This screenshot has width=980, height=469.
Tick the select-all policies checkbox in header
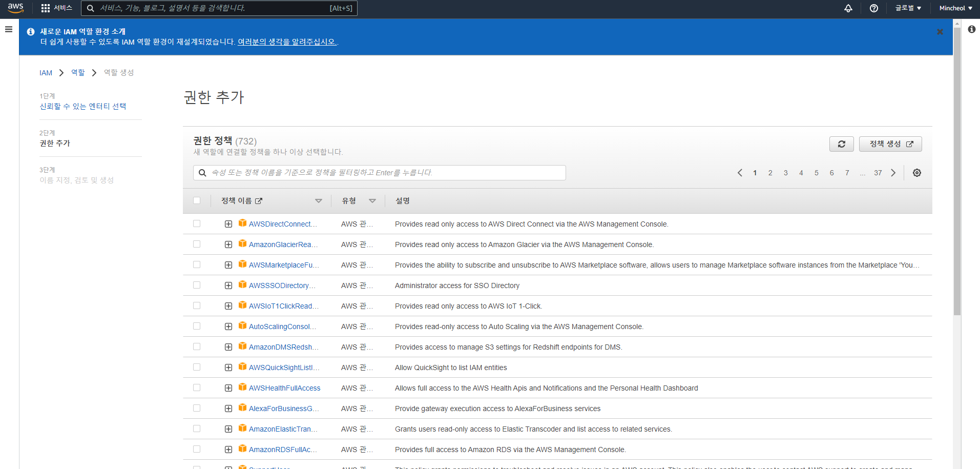point(197,200)
